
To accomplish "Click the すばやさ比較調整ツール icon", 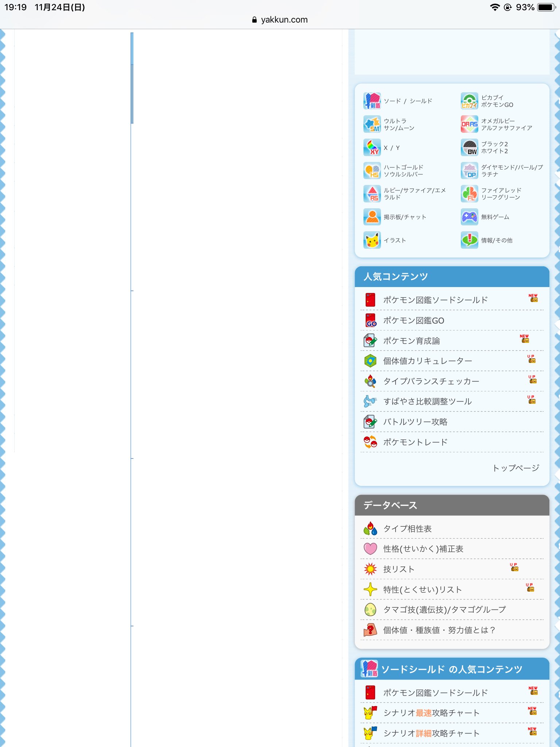I will click(370, 401).
